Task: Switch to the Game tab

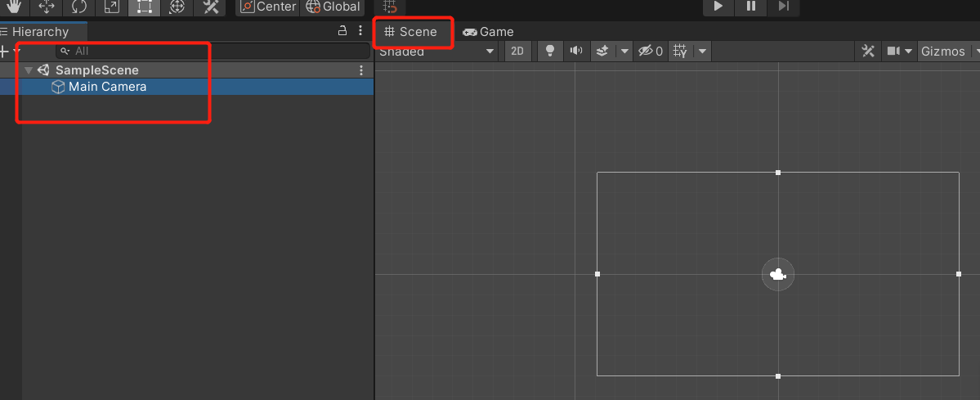Action: (x=488, y=32)
